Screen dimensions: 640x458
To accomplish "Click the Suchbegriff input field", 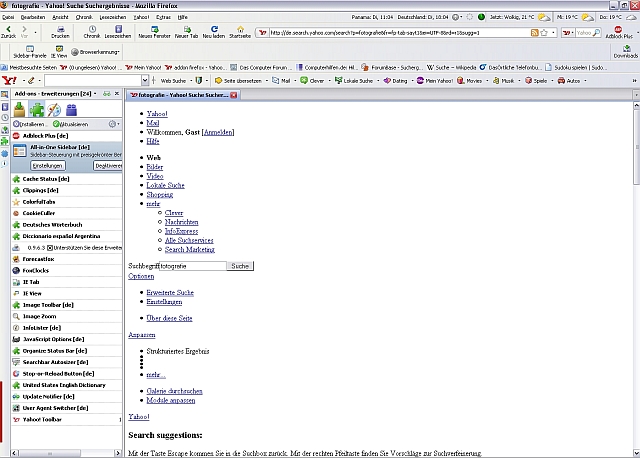I will coord(191,266).
